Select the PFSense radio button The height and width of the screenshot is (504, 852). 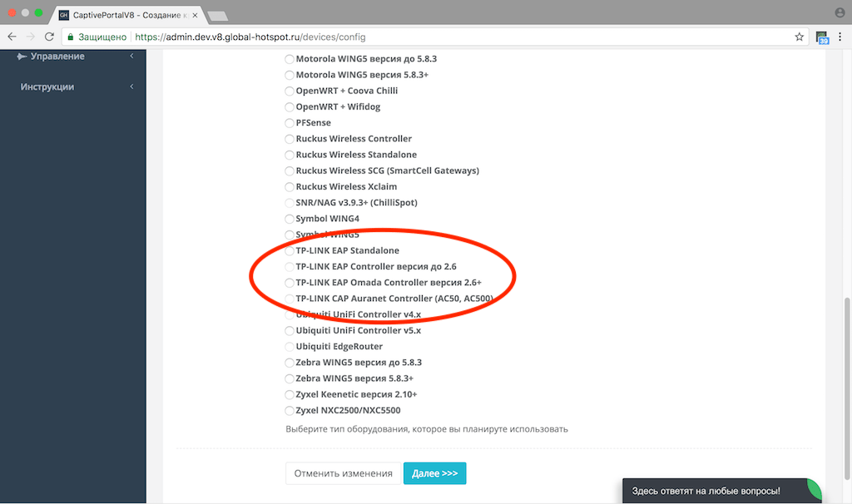click(x=290, y=123)
